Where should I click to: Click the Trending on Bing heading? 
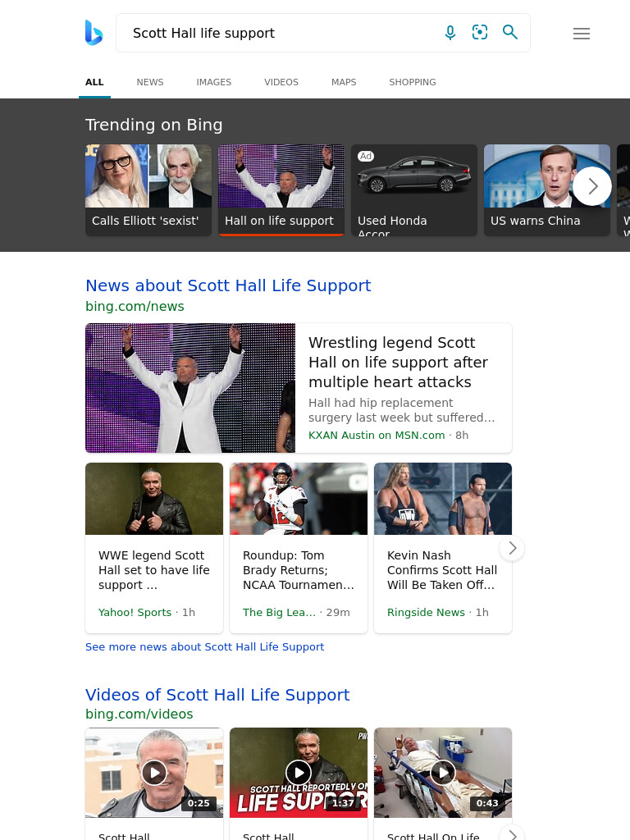coord(153,125)
